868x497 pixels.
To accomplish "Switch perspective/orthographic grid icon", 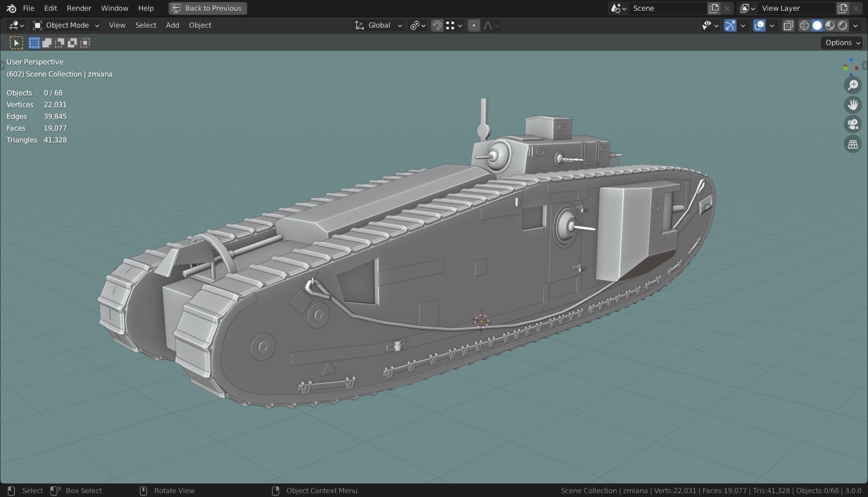I will pyautogui.click(x=852, y=144).
